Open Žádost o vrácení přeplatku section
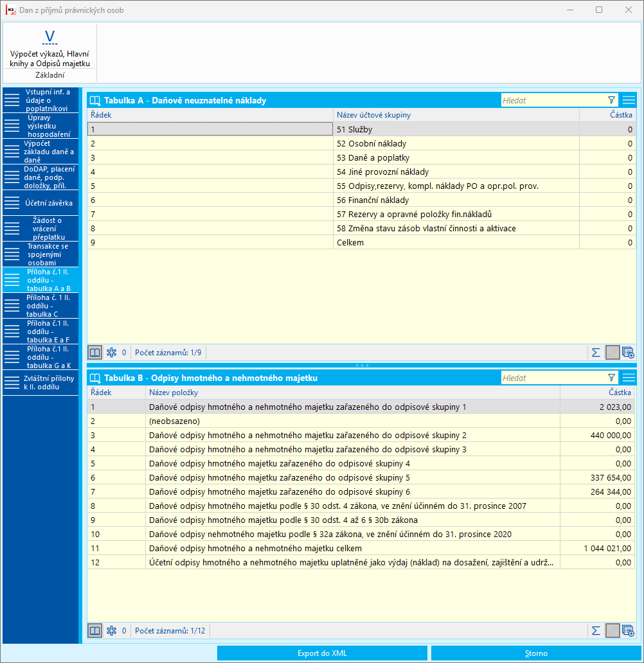 tap(40, 229)
